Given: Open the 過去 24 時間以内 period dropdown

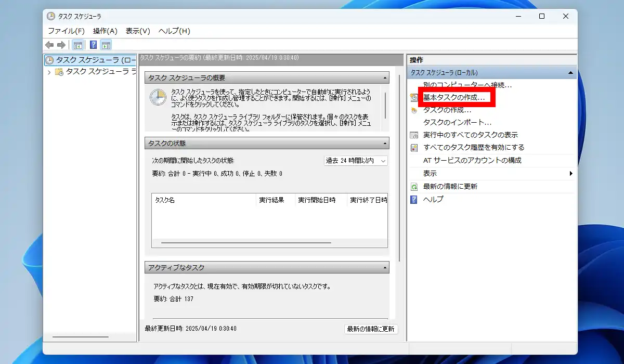Looking at the screenshot, I should pos(356,161).
